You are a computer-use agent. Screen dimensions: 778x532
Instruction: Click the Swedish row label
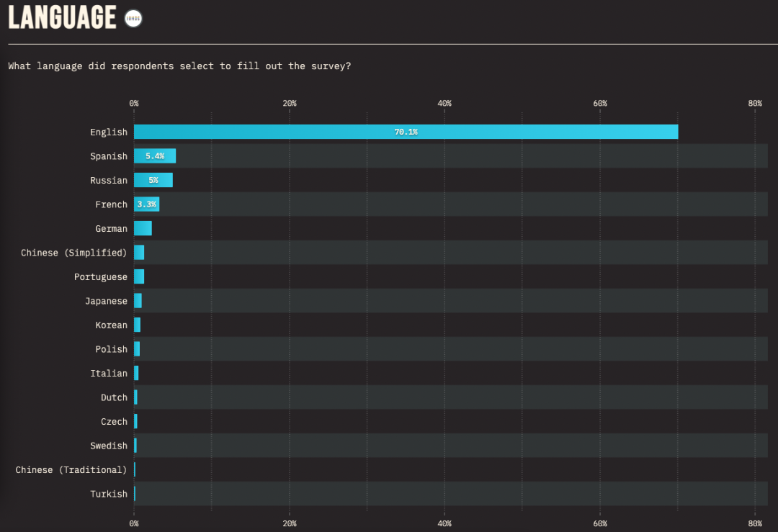coord(109,446)
